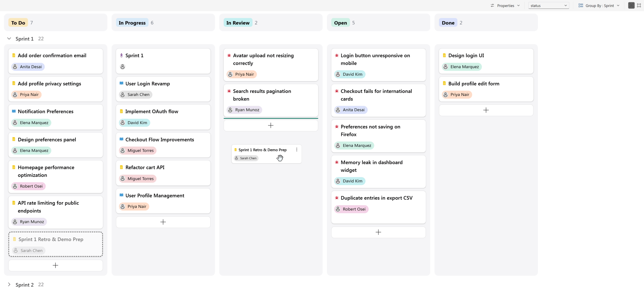Screen dimensions: 644x292
Task: Collapse the Sprint 1 group
Action: pos(9,38)
